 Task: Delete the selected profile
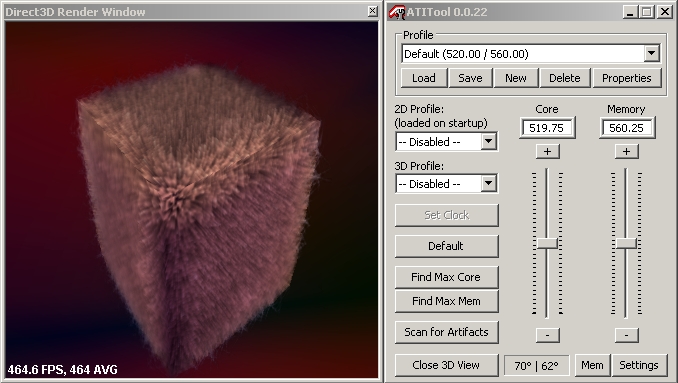565,78
